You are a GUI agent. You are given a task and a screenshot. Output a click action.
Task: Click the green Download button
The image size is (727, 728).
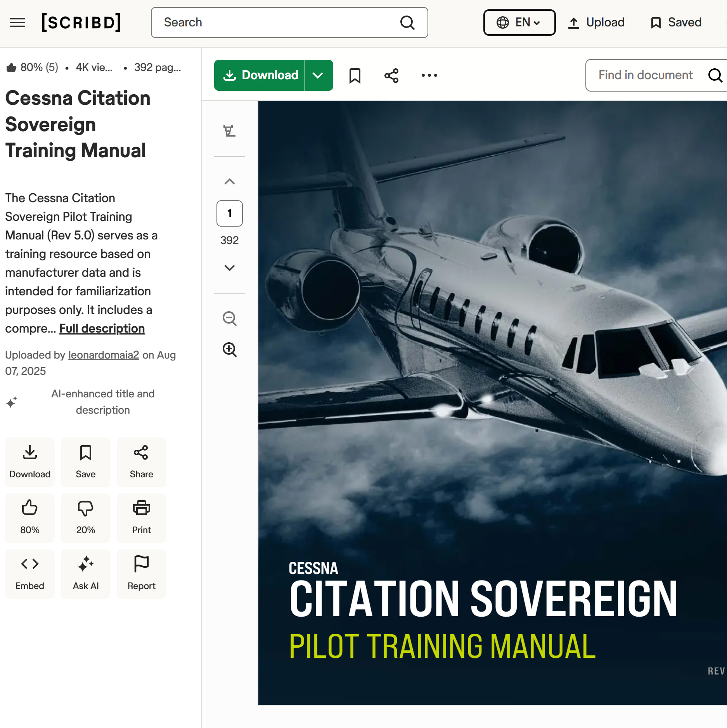point(259,75)
